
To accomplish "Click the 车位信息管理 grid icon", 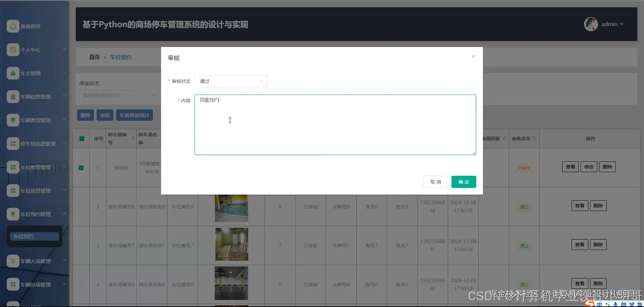I will pyautogui.click(x=13, y=191).
